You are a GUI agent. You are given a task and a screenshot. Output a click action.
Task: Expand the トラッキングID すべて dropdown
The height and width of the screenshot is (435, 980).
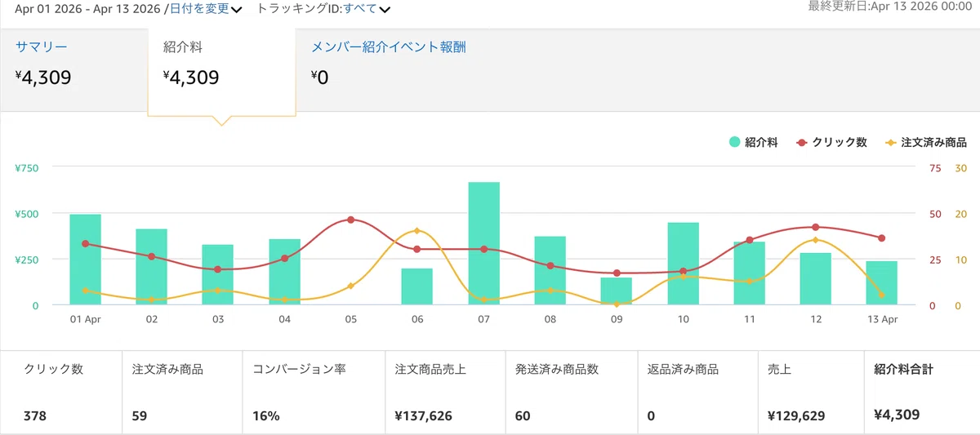[x=366, y=9]
